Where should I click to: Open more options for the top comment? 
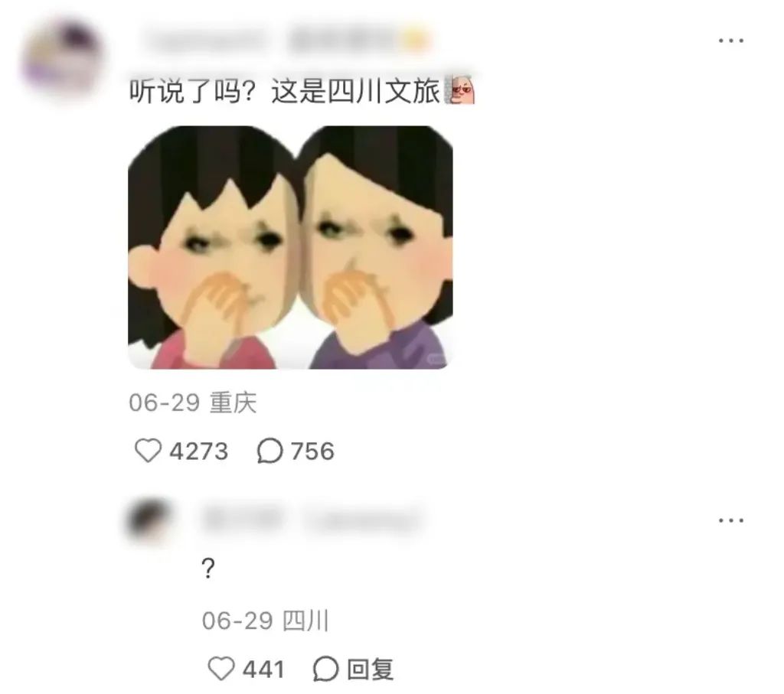click(x=731, y=41)
